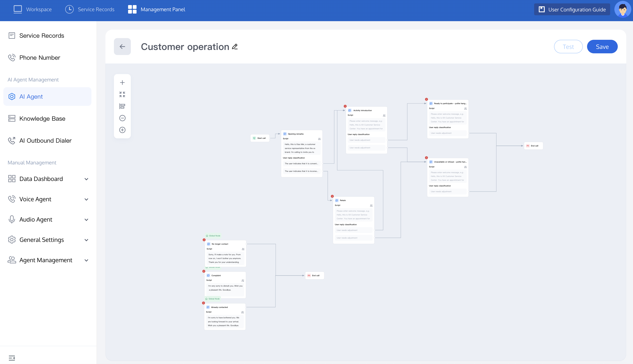Screen dimensions: 633x364
Task: Click error badge on Retain node
Action: tap(332, 196)
